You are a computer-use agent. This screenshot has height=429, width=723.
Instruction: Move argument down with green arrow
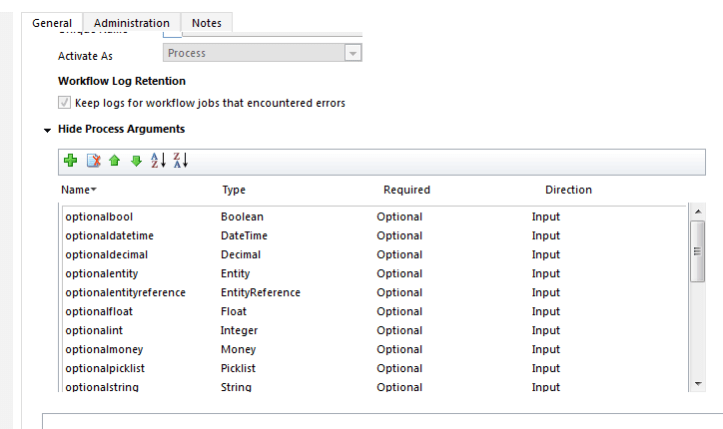(136, 161)
